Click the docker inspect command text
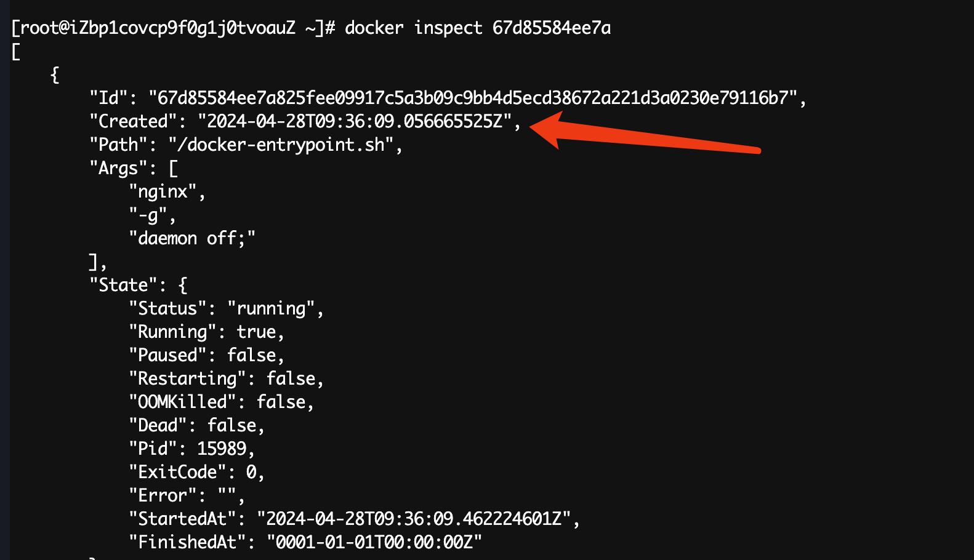The image size is (974, 560). coord(478,28)
